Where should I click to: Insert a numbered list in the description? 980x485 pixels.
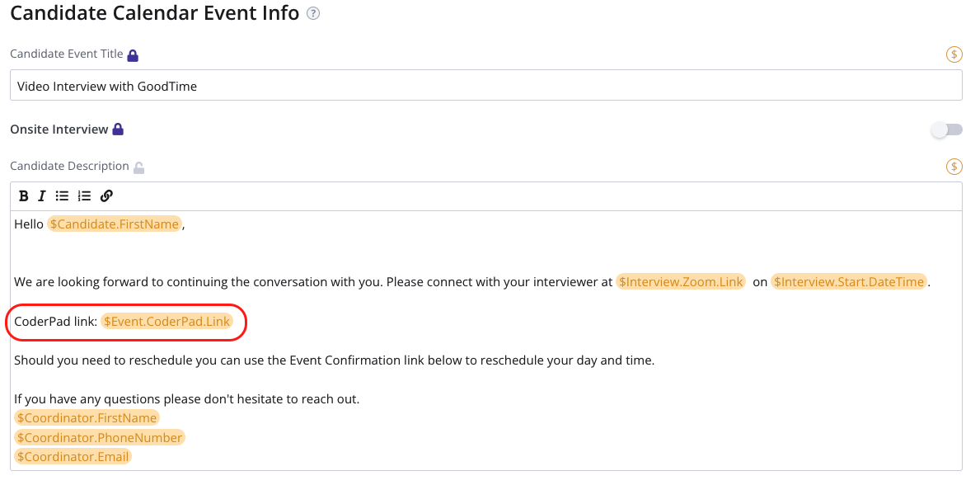(x=84, y=196)
